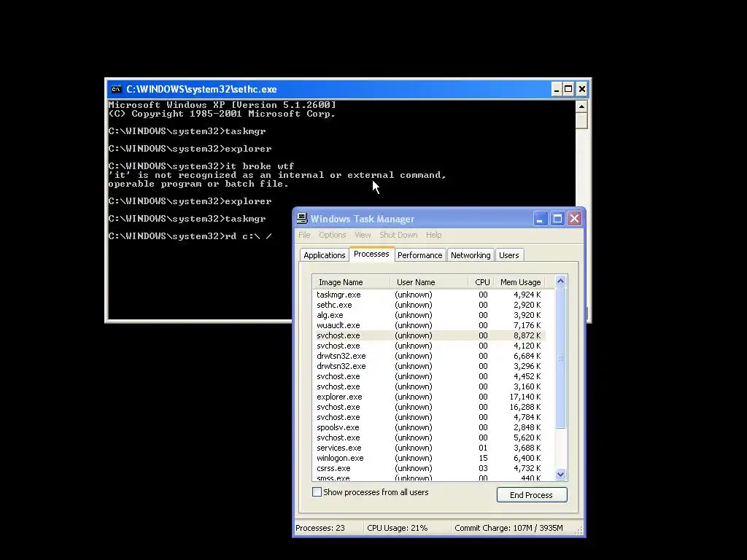Select the svchost.exe row using 16,288 K
Screen dimensions: 747x560
(x=429, y=407)
